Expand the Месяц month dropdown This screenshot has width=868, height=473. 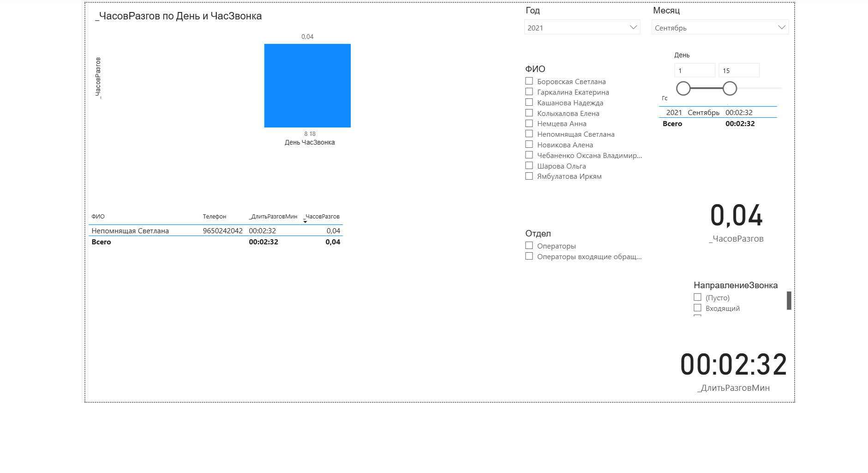click(x=720, y=27)
